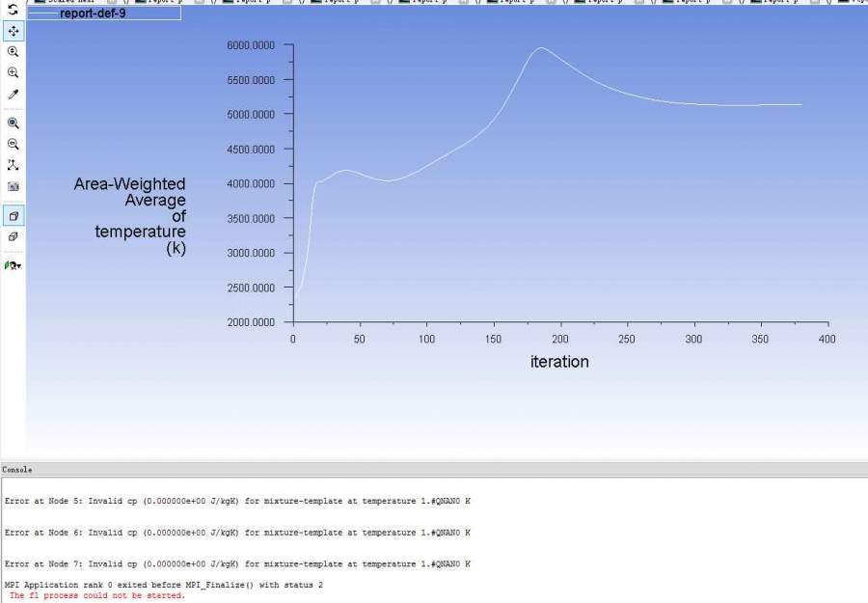This screenshot has width=868, height=603.
Task: Click the Node 5 invalid cp error line
Action: [x=237, y=502]
